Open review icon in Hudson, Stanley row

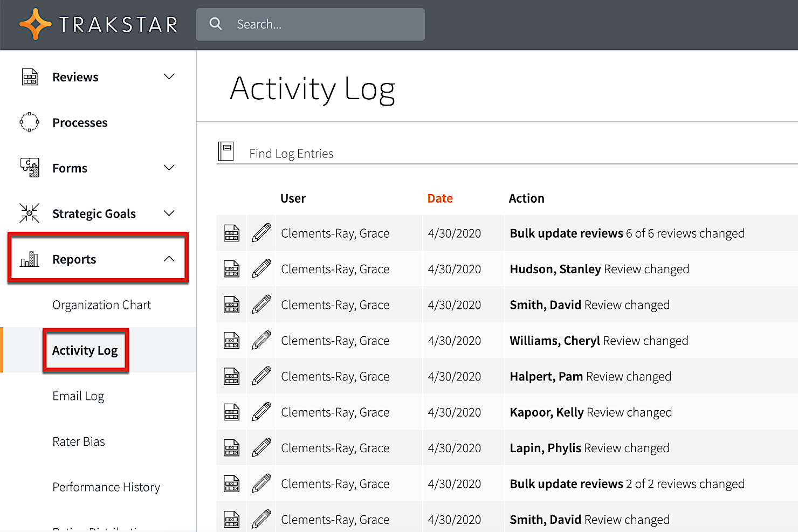(232, 269)
